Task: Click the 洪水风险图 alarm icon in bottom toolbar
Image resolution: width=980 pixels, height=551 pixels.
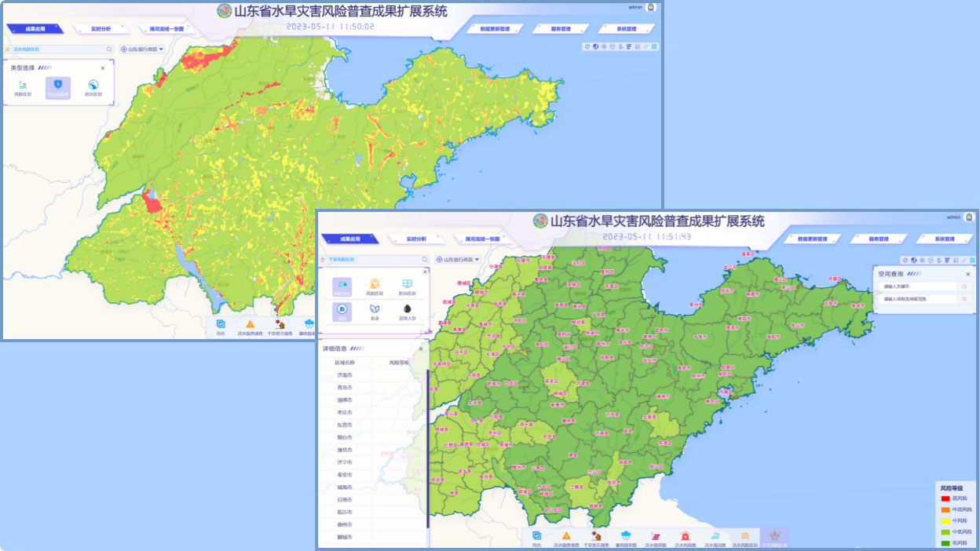Action: [x=686, y=536]
